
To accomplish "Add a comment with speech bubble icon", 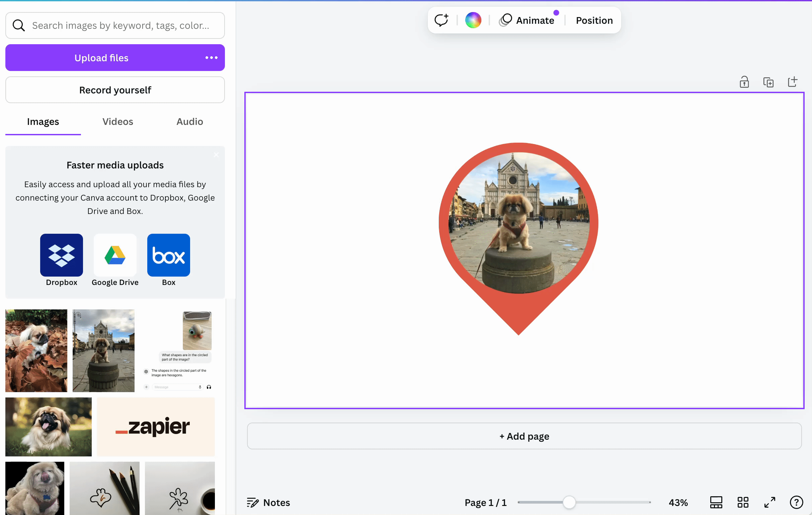I will click(441, 20).
